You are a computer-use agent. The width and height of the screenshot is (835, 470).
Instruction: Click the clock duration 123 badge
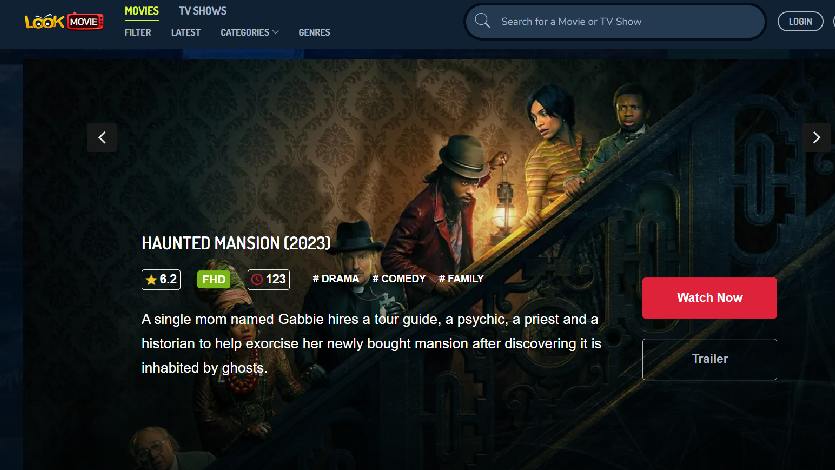[x=269, y=279]
